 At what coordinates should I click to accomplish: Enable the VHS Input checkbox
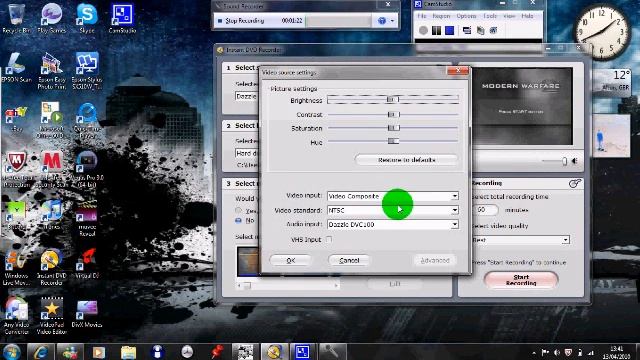tap(329, 240)
